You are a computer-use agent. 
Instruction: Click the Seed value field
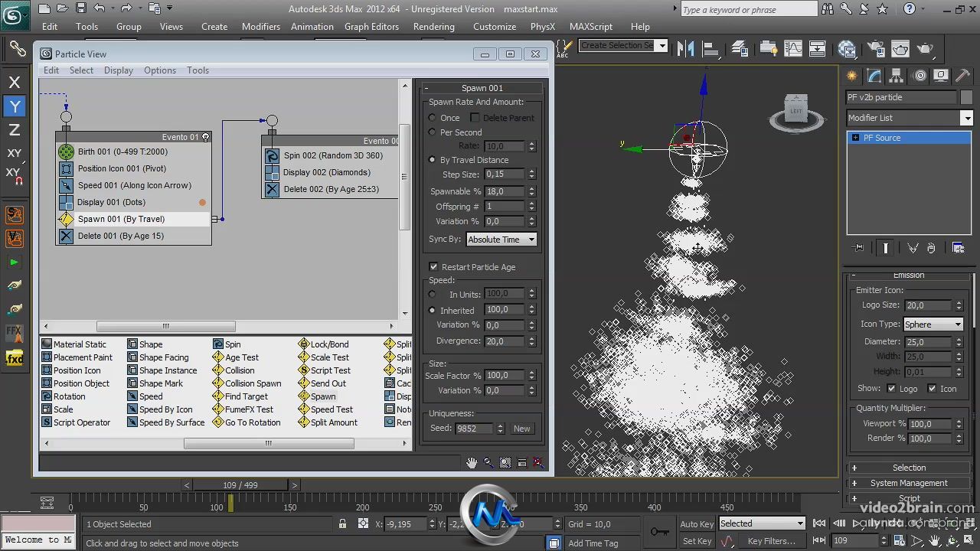(x=475, y=429)
